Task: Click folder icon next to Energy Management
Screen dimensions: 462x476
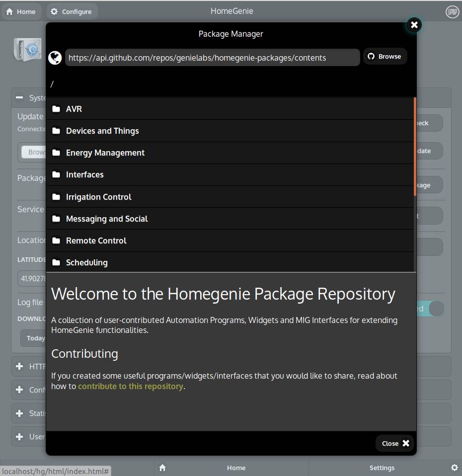Action: tap(56, 153)
